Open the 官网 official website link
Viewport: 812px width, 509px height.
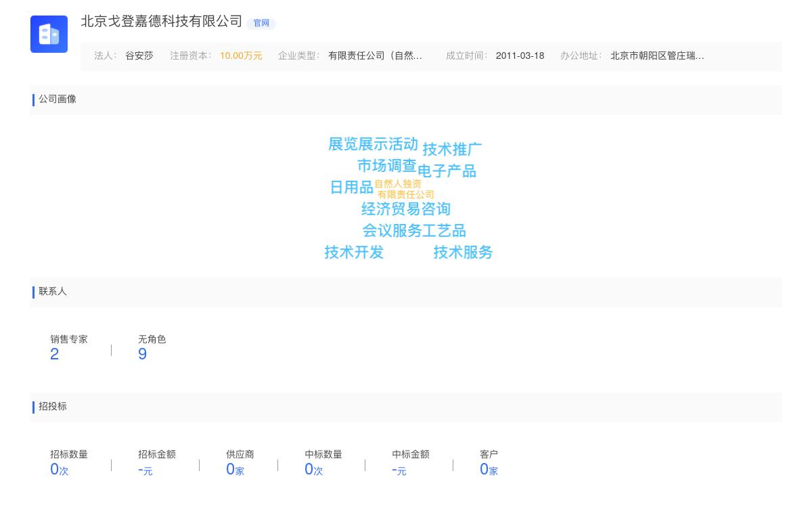pos(261,23)
